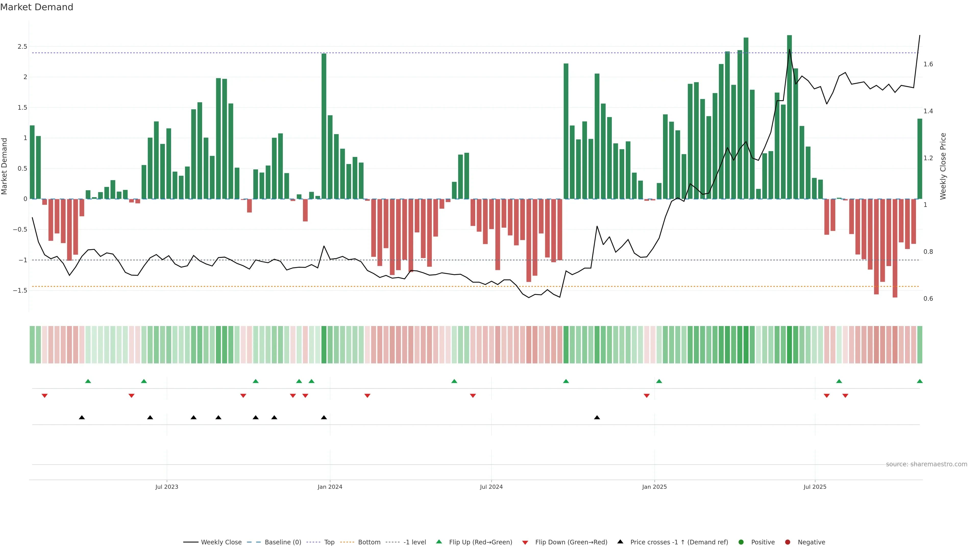Image resolution: width=980 pixels, height=551 pixels.
Task: Click the Jan 2025 x-axis label
Action: pyautogui.click(x=654, y=487)
